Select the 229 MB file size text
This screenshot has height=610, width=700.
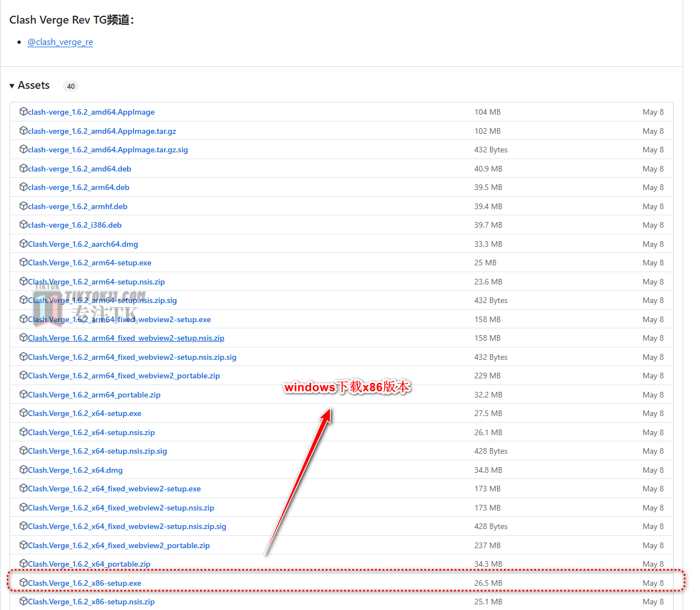(x=487, y=376)
